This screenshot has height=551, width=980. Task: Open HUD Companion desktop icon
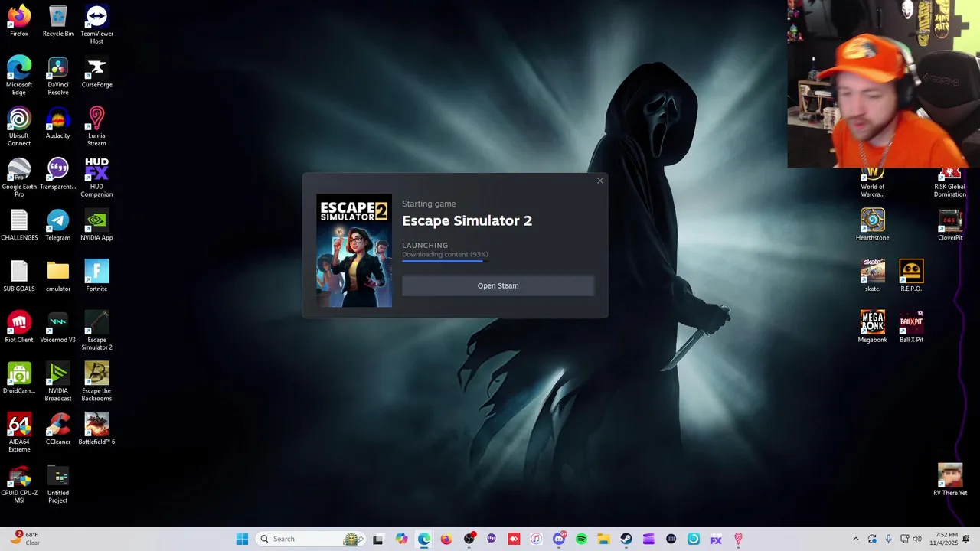pyautogui.click(x=96, y=178)
